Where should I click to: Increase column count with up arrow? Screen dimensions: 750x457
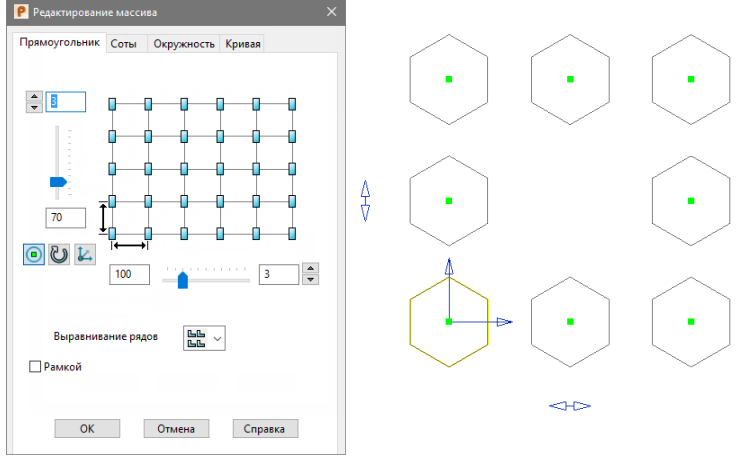[x=310, y=268]
